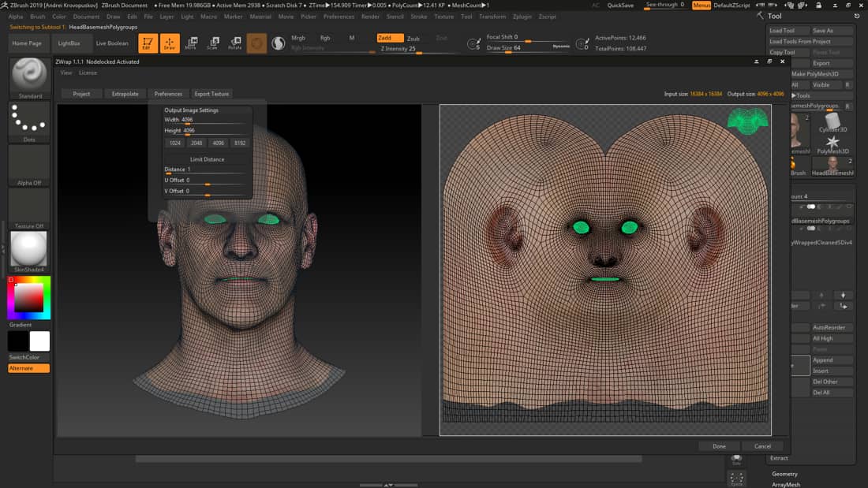This screenshot has height=488, width=868.
Task: Select the Move gizmo button
Action: point(191,43)
